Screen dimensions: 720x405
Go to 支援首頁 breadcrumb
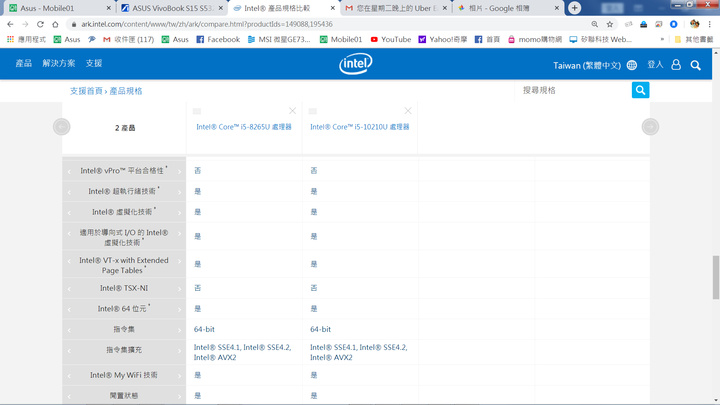point(86,91)
